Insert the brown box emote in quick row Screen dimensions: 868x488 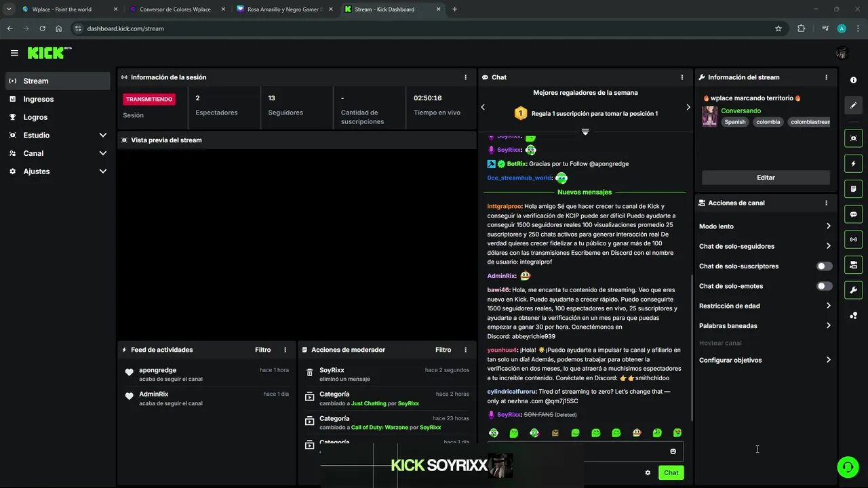click(x=555, y=433)
